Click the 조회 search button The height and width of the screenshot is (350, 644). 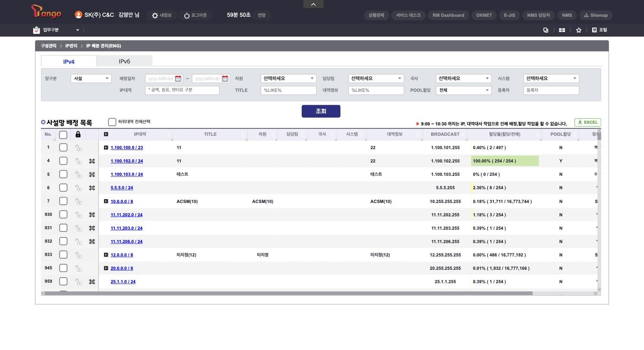pyautogui.click(x=321, y=111)
